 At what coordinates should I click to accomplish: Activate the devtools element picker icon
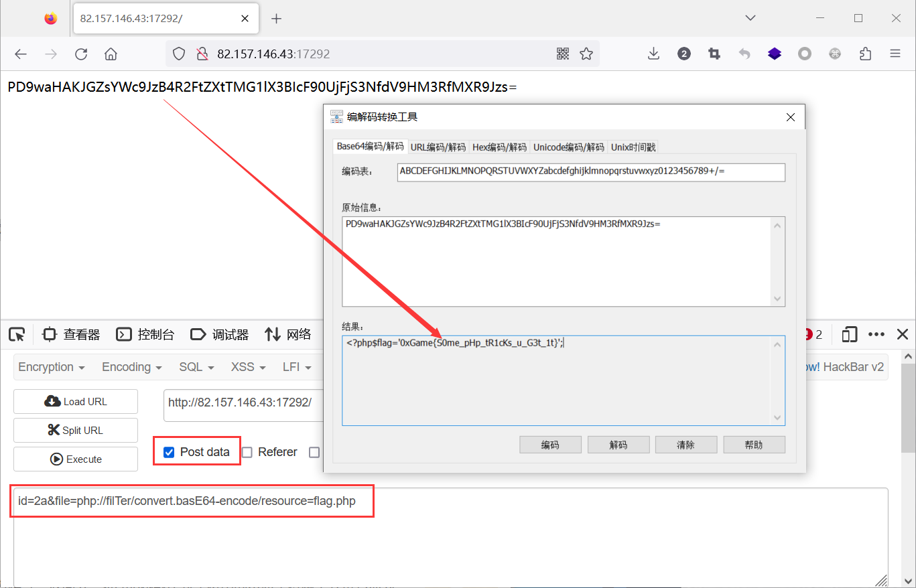(x=17, y=334)
